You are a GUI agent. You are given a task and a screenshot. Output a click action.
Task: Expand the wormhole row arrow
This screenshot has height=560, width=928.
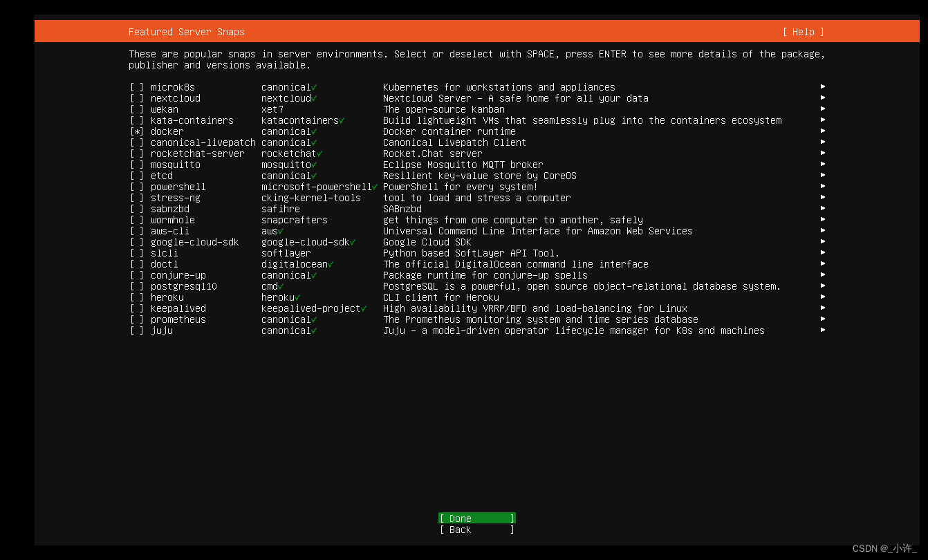823,220
